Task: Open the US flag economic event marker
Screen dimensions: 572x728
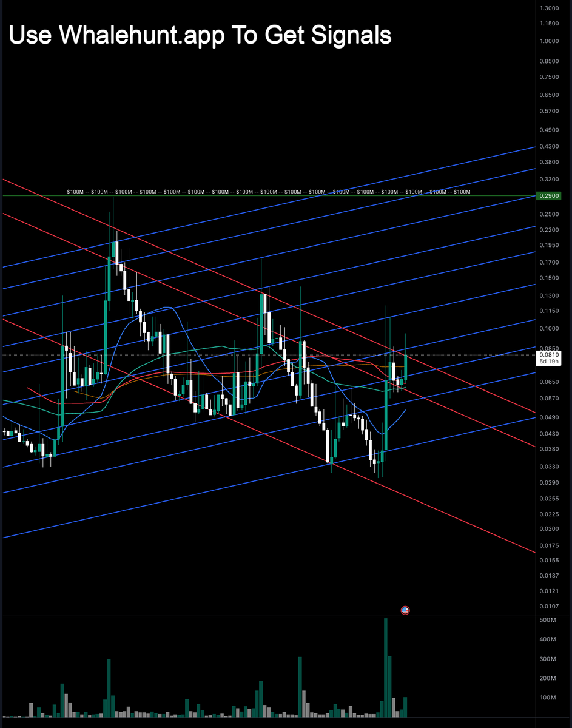Action: 406,610
